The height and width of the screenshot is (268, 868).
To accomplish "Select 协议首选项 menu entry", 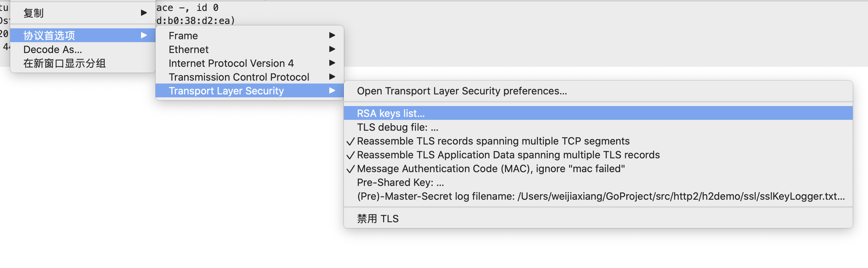I will point(49,36).
